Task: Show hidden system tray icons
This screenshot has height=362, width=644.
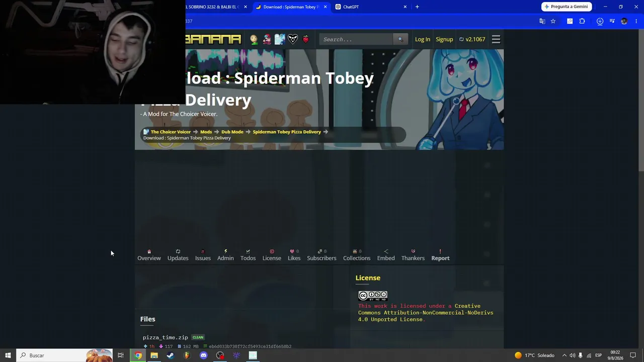Action: coord(564,355)
